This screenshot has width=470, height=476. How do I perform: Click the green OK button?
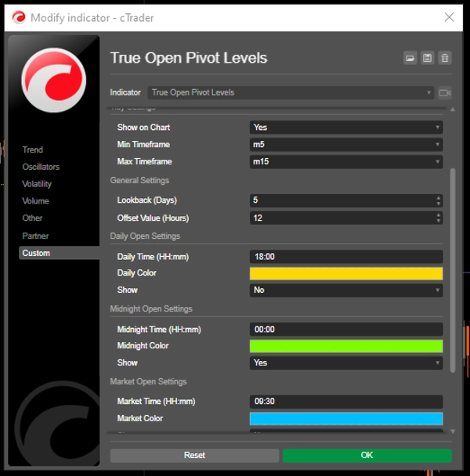(x=367, y=455)
